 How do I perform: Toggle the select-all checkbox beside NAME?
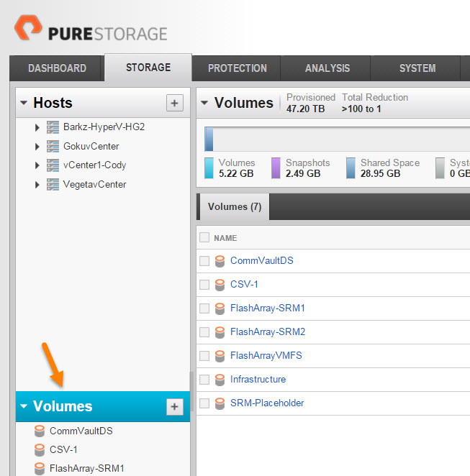tap(204, 237)
